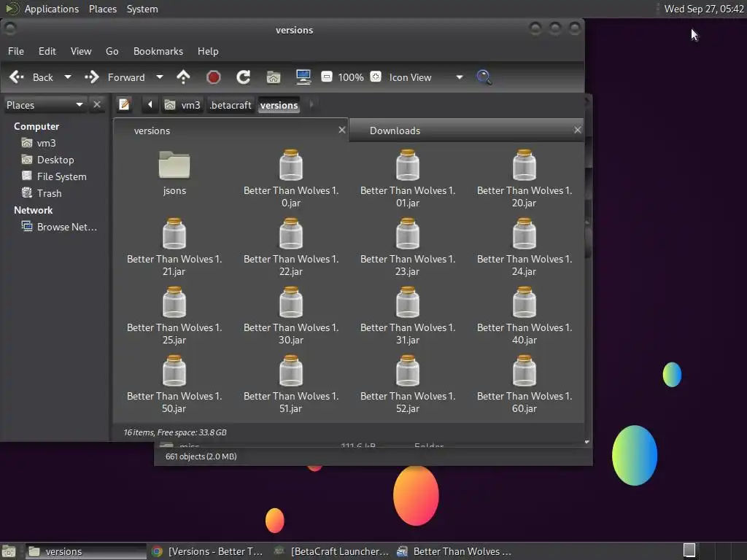Close the Downloads tab

[x=578, y=130]
